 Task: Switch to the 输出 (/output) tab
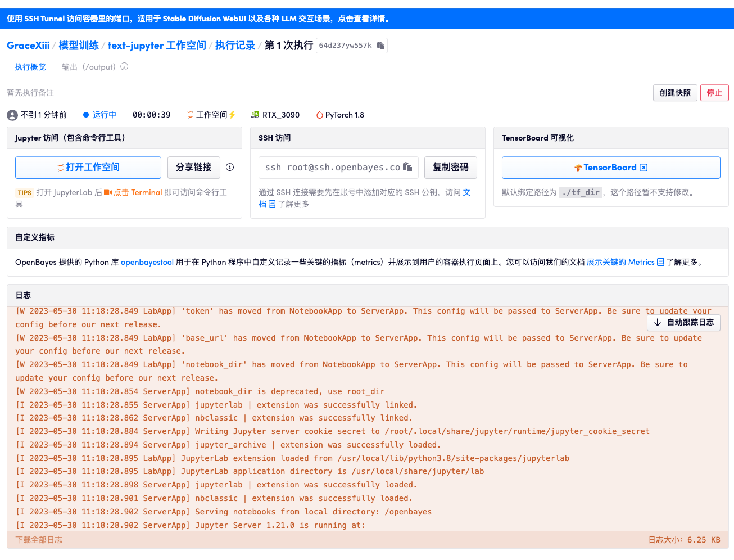88,67
